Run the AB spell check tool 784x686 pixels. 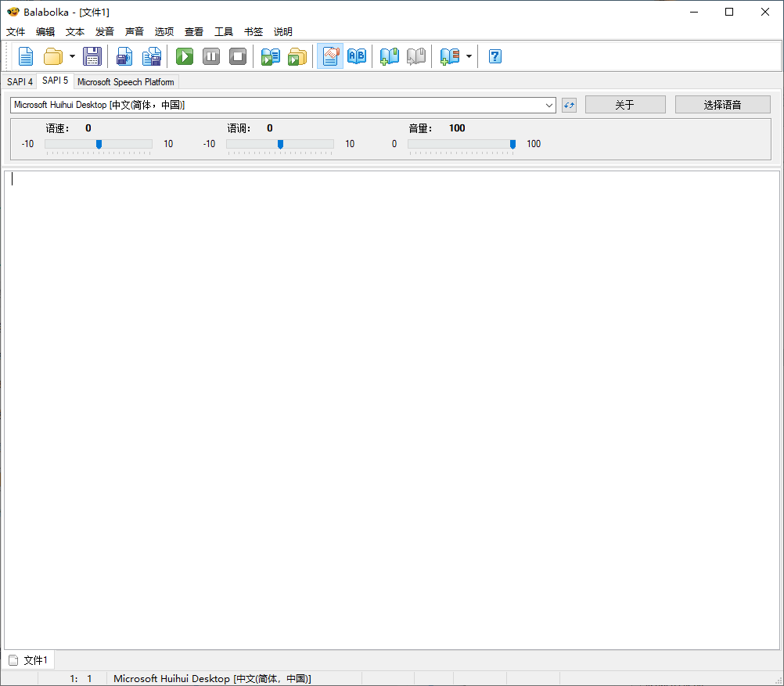(357, 56)
